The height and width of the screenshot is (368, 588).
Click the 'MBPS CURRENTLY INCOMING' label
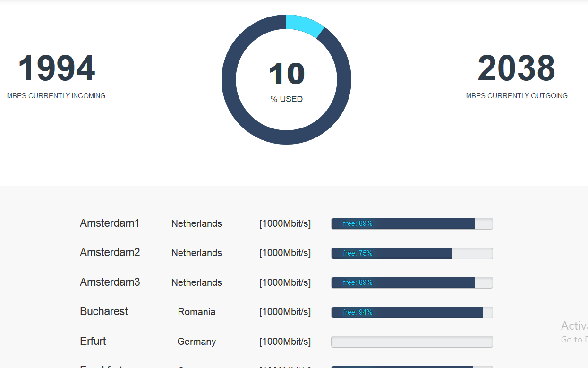(56, 96)
